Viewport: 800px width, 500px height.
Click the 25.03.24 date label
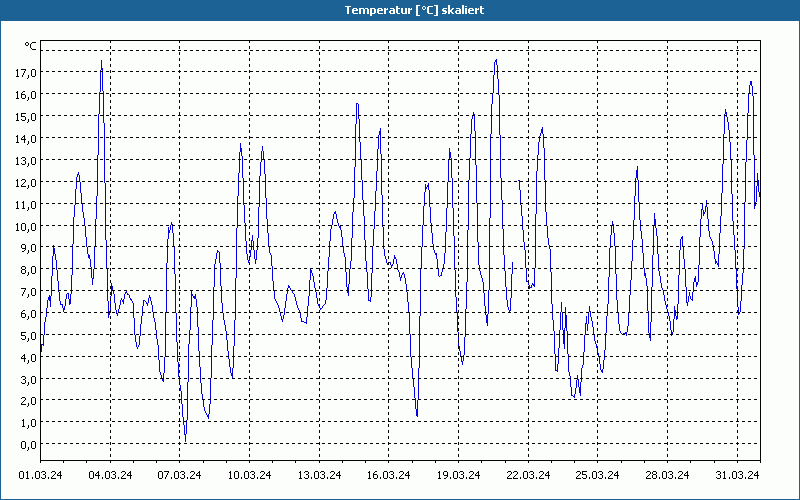pos(598,475)
